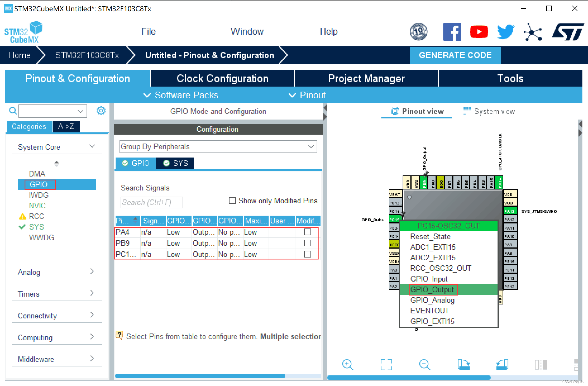
Task: Select SYS in System Core list
Action: click(36, 227)
